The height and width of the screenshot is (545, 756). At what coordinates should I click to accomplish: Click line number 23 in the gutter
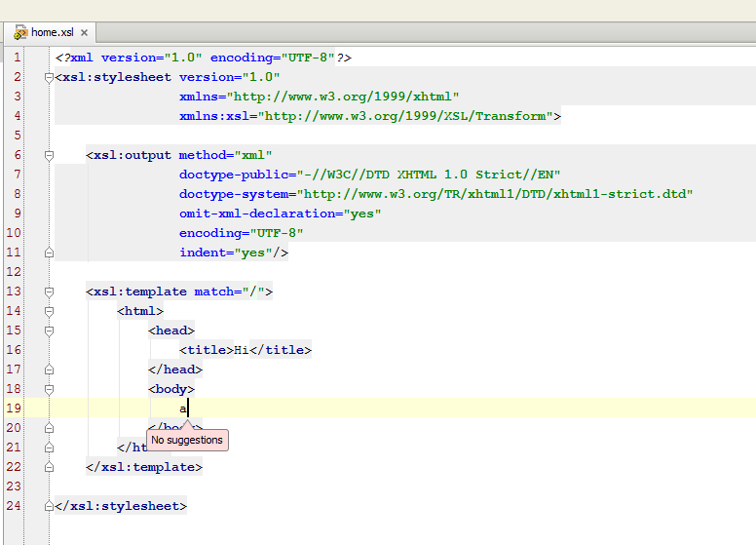coord(14,487)
